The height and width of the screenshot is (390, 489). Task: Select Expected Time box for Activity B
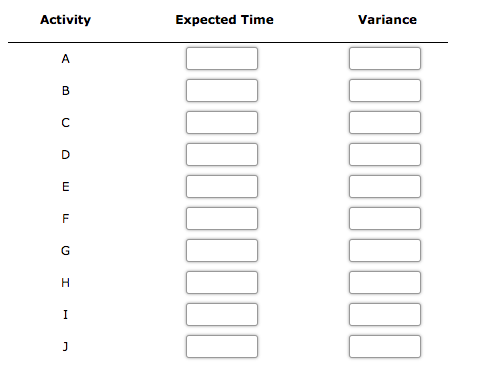click(222, 91)
